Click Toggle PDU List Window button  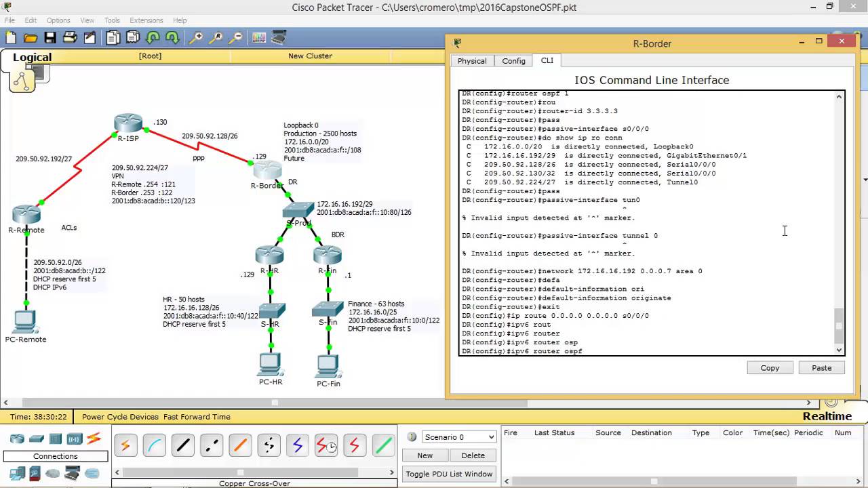click(449, 474)
